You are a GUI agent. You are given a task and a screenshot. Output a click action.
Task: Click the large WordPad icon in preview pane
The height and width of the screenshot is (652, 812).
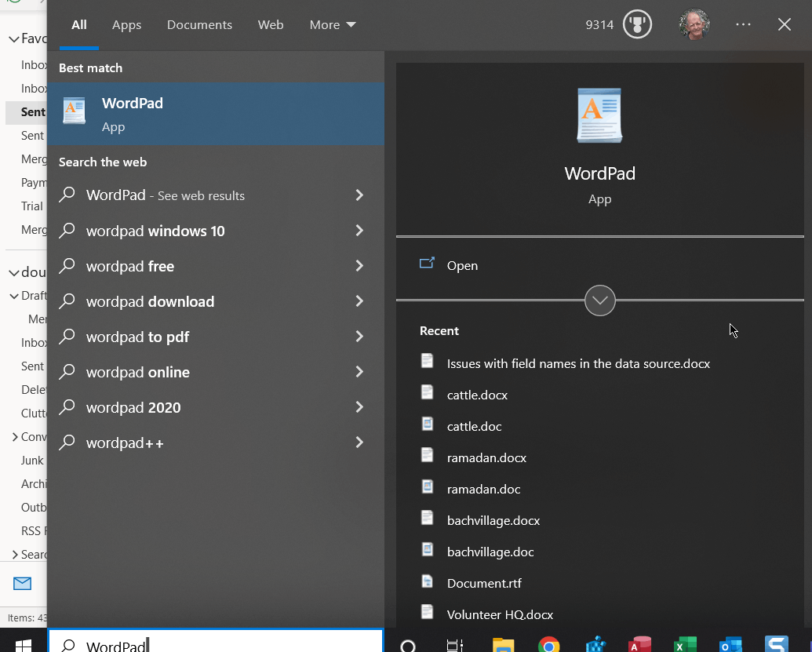599,115
